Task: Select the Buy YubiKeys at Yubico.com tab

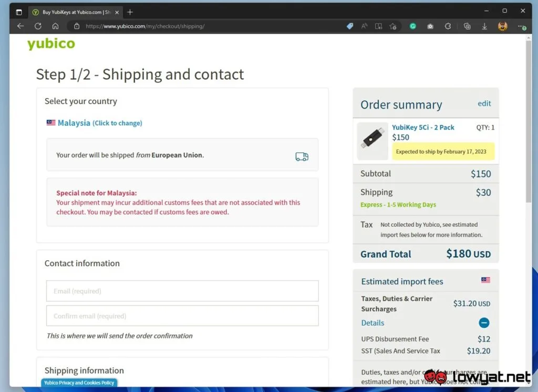Action: (x=76, y=13)
